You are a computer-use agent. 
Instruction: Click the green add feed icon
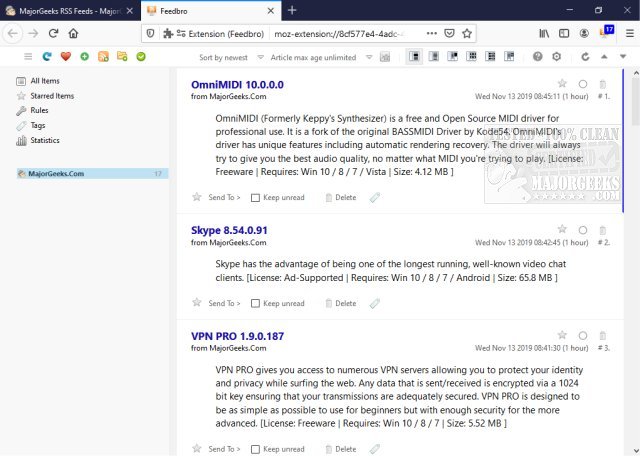[x=84, y=57]
